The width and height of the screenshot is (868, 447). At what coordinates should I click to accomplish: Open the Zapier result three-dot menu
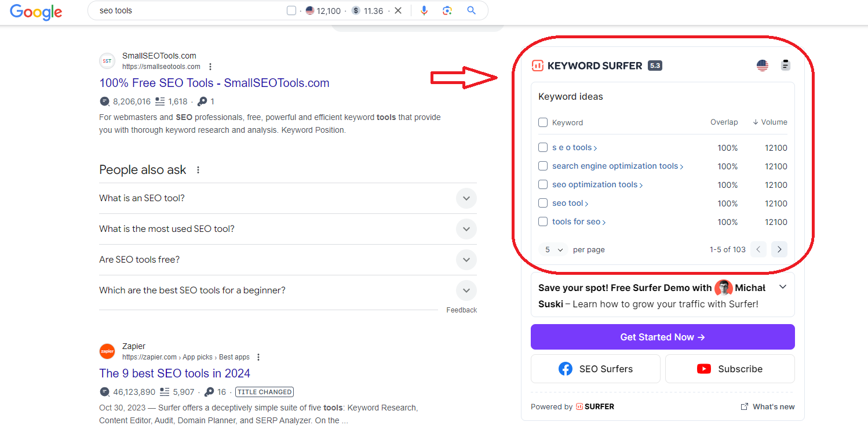coord(258,357)
